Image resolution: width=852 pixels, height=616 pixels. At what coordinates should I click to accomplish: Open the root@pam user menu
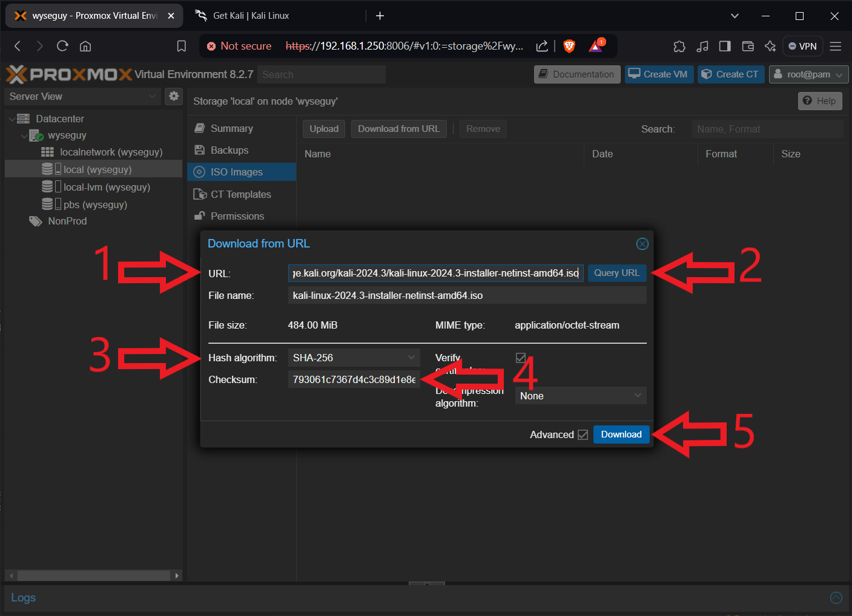click(808, 74)
